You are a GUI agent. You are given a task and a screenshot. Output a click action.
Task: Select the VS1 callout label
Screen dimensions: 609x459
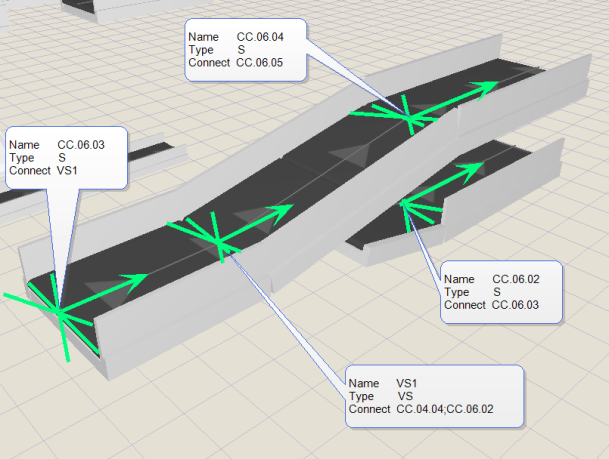coord(435,396)
